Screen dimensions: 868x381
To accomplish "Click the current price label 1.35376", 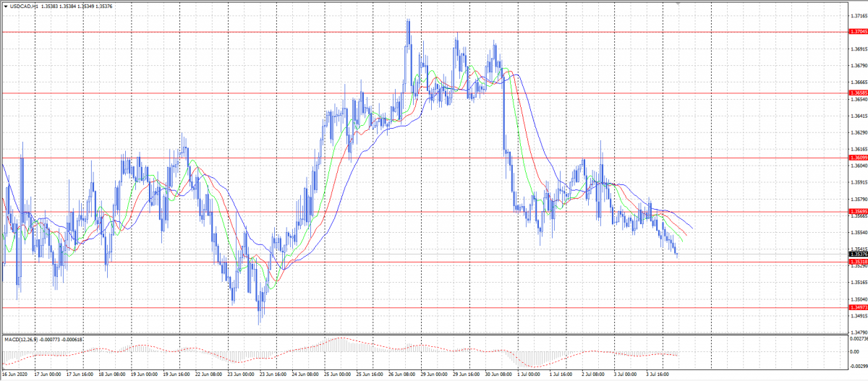I will [858, 254].
